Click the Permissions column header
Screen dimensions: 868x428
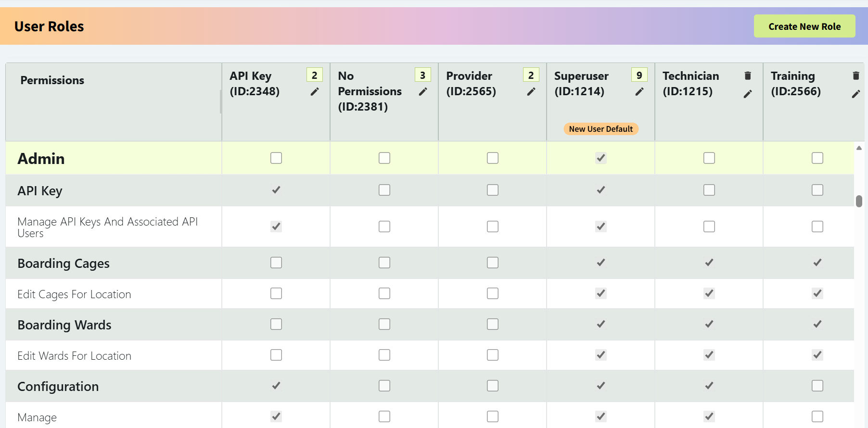(x=52, y=80)
